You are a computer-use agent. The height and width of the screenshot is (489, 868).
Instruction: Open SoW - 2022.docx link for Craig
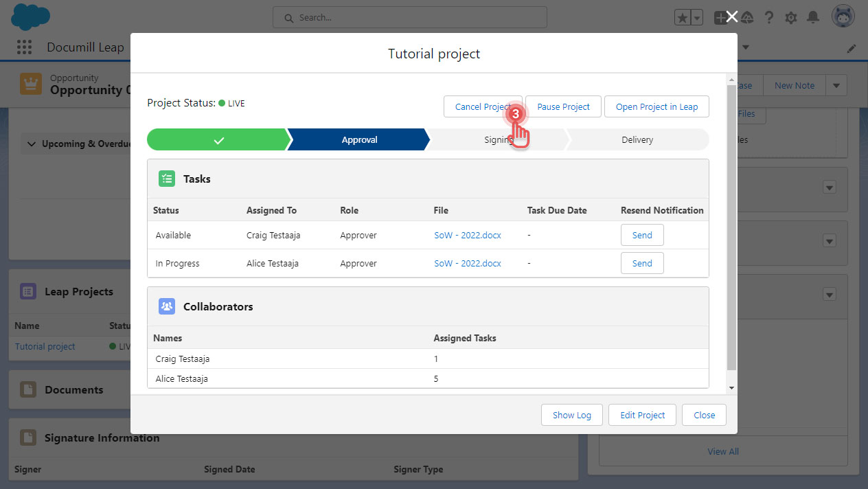click(467, 235)
